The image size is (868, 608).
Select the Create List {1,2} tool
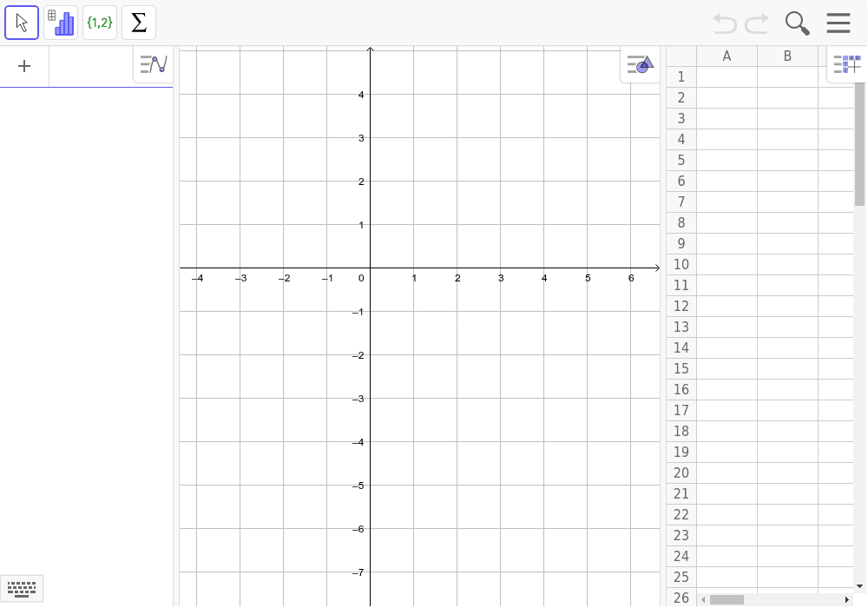pyautogui.click(x=100, y=23)
